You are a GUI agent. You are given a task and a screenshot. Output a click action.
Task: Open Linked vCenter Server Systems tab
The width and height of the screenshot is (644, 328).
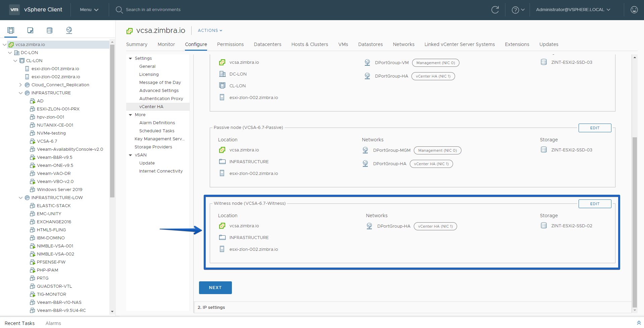[x=459, y=44]
